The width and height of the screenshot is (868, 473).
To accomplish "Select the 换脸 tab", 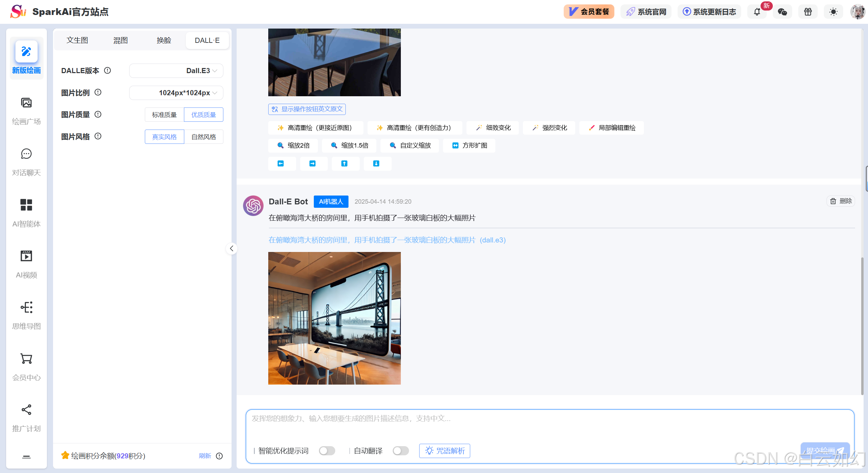I will tap(164, 40).
